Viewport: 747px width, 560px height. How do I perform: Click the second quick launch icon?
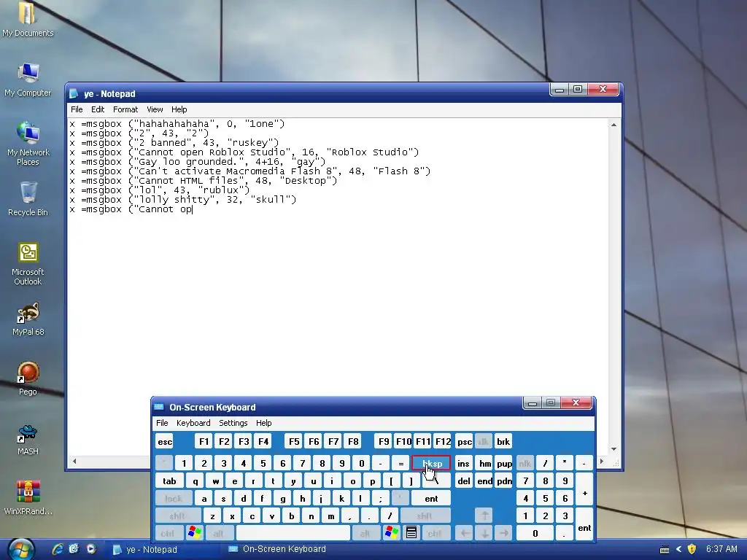(74, 549)
